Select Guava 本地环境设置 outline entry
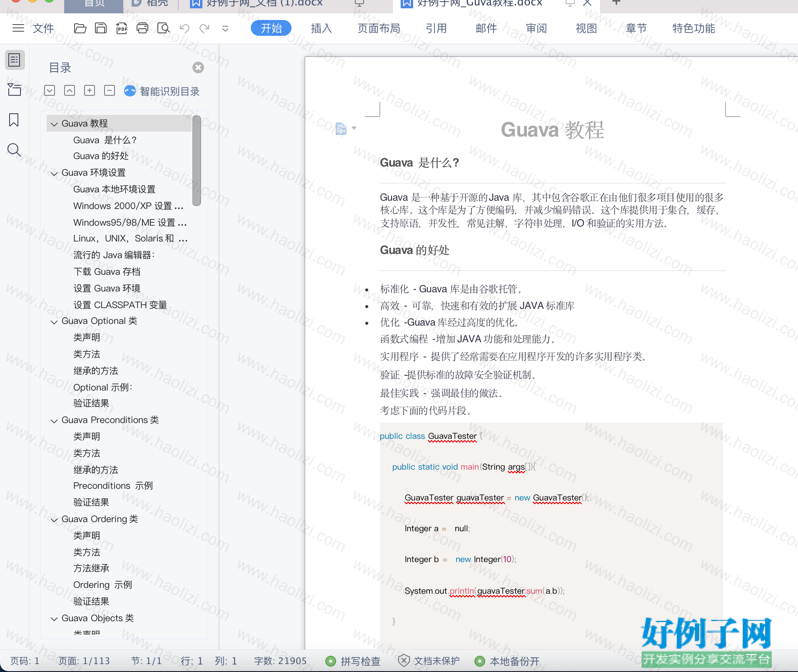Image resolution: width=798 pixels, height=672 pixels. tap(114, 189)
